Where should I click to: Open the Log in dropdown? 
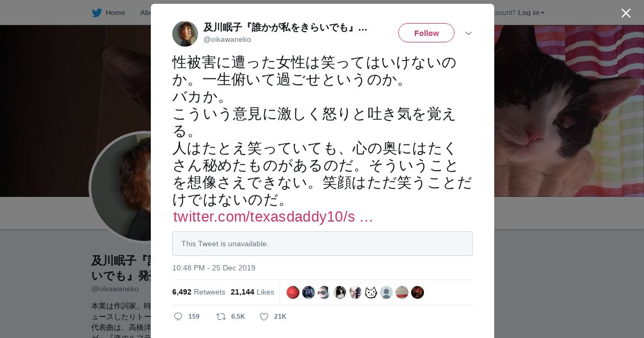pos(531,12)
